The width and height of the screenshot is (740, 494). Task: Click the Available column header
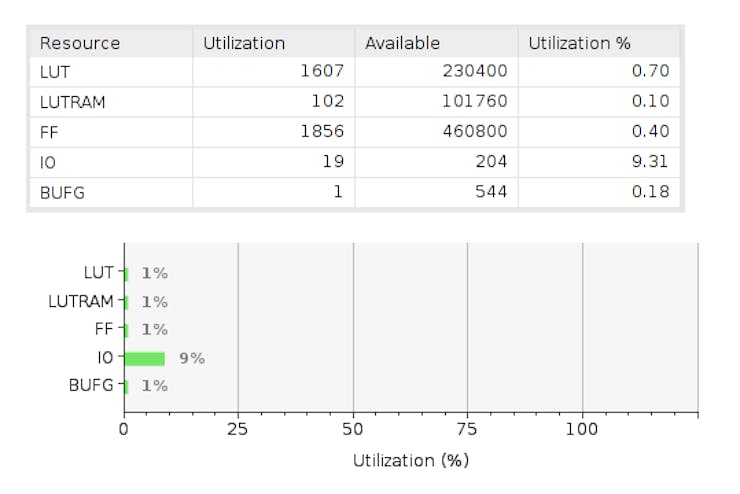click(402, 43)
